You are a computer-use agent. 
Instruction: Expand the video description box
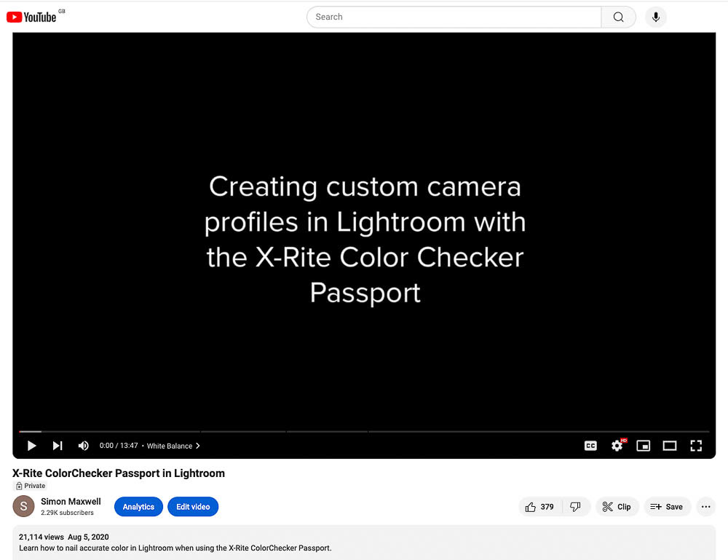tap(364, 543)
